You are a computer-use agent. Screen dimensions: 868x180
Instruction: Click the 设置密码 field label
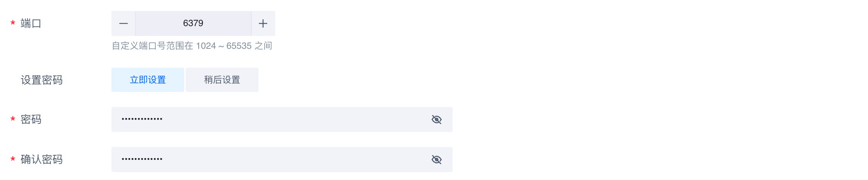pyautogui.click(x=42, y=80)
